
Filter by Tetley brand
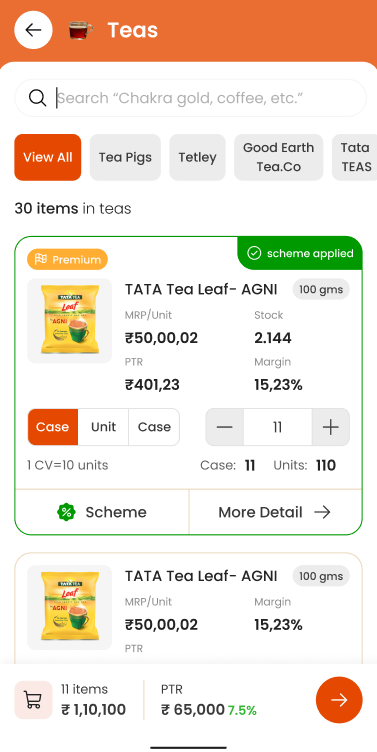pyautogui.click(x=197, y=157)
